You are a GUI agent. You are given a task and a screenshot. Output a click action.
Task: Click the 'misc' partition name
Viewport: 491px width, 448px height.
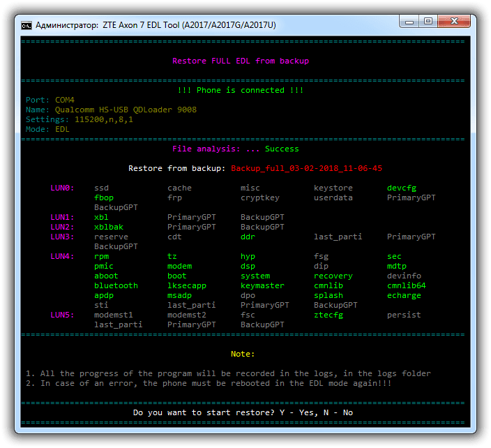[250, 188]
